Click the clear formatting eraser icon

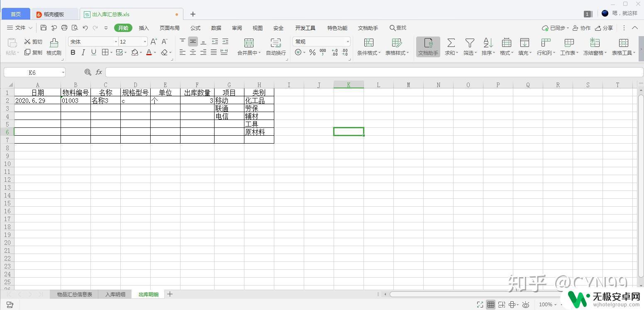click(x=164, y=52)
